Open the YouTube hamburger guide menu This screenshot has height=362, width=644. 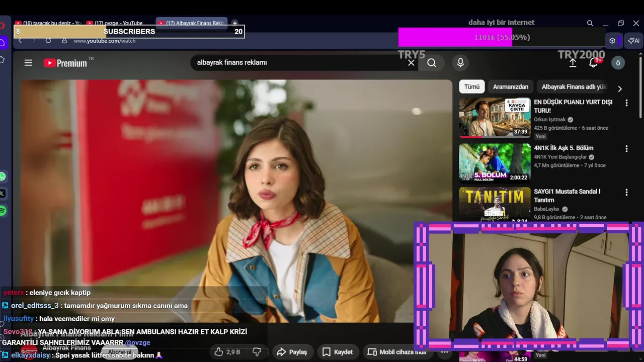point(28,63)
